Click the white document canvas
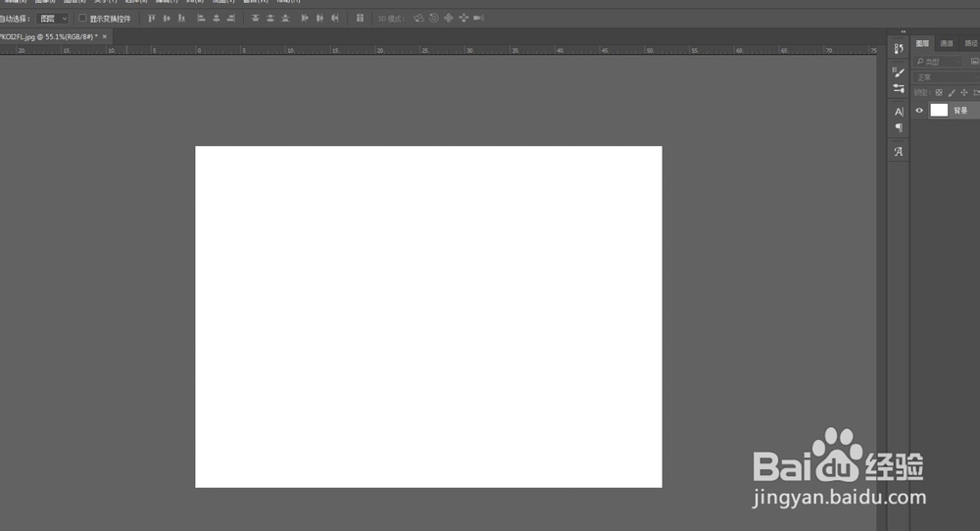Screen dimensions: 980x531 [x=429, y=316]
